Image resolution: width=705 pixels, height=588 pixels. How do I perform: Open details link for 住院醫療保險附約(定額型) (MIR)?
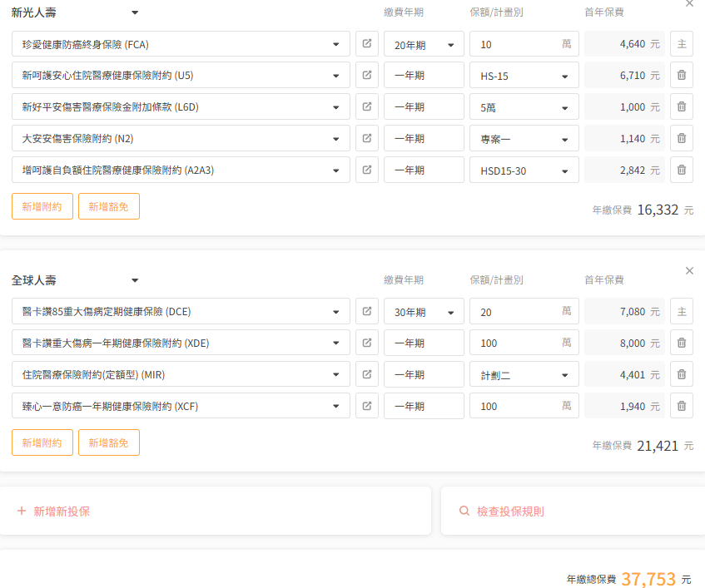point(367,374)
